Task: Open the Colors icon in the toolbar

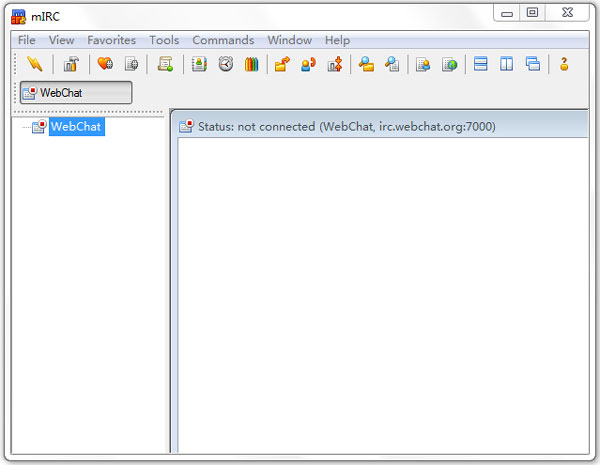Action: tap(251, 65)
